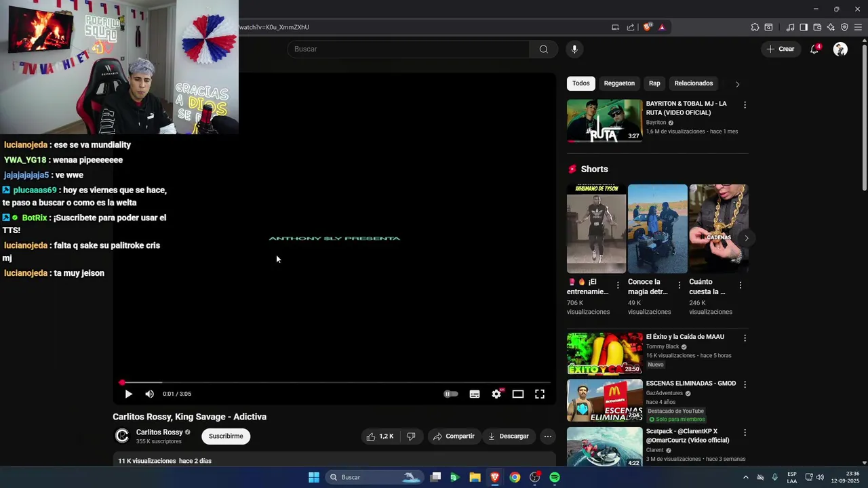Click the share page icon in address bar
The image size is (868, 488).
[631, 27]
